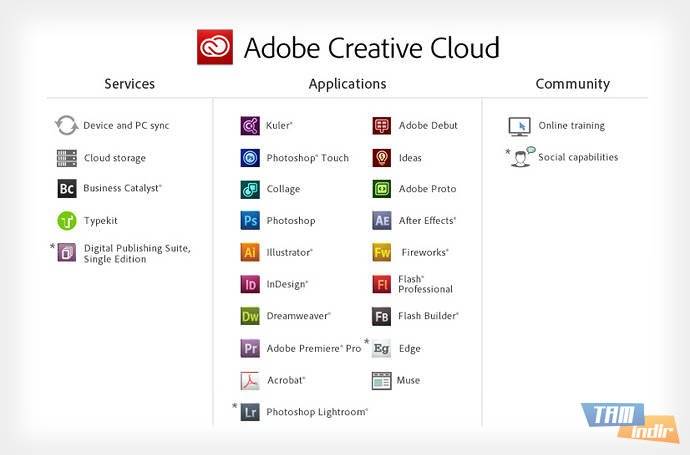Open the InDesign Id icon

250,285
